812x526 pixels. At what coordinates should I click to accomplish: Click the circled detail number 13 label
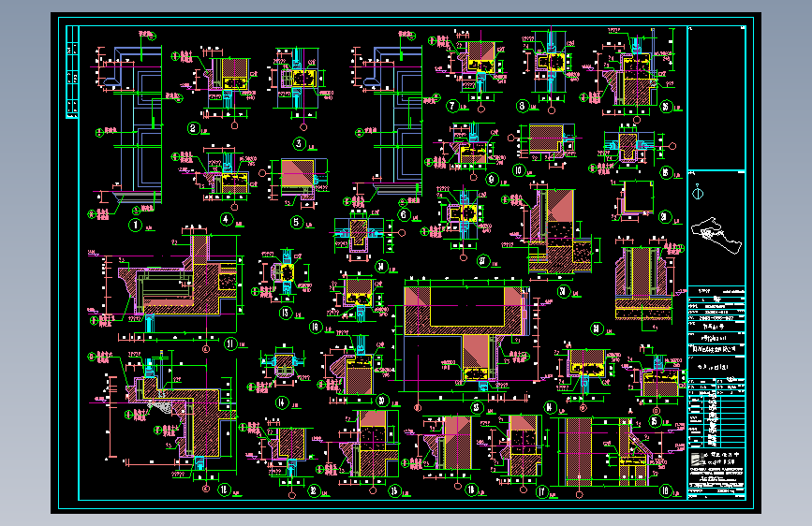tap(286, 313)
